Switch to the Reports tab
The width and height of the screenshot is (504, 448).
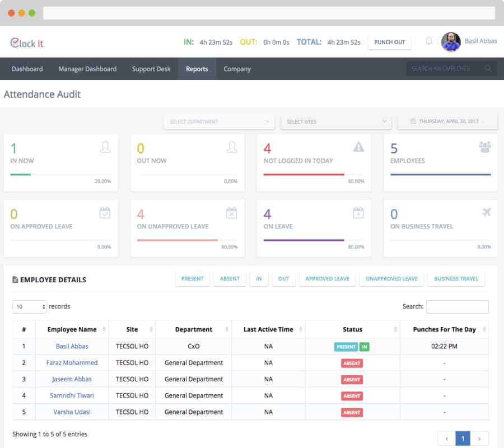[x=197, y=68]
